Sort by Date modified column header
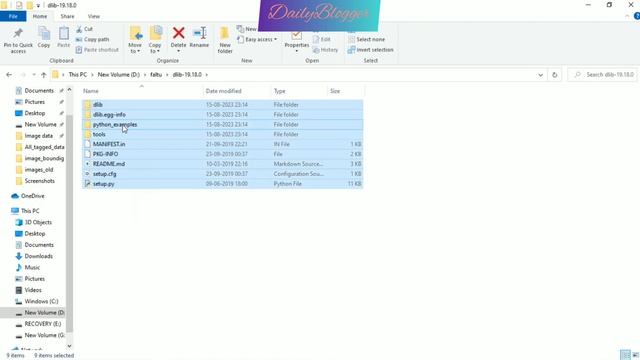 tap(237, 91)
